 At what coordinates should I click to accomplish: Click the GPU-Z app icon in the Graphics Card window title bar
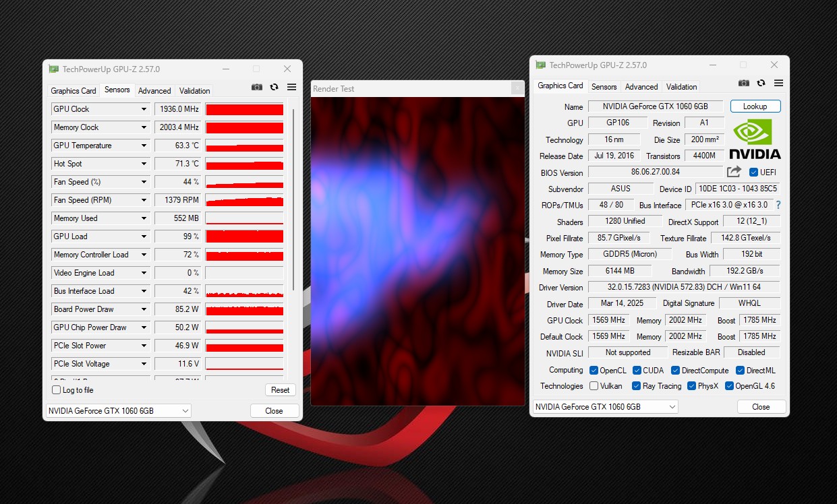point(540,65)
